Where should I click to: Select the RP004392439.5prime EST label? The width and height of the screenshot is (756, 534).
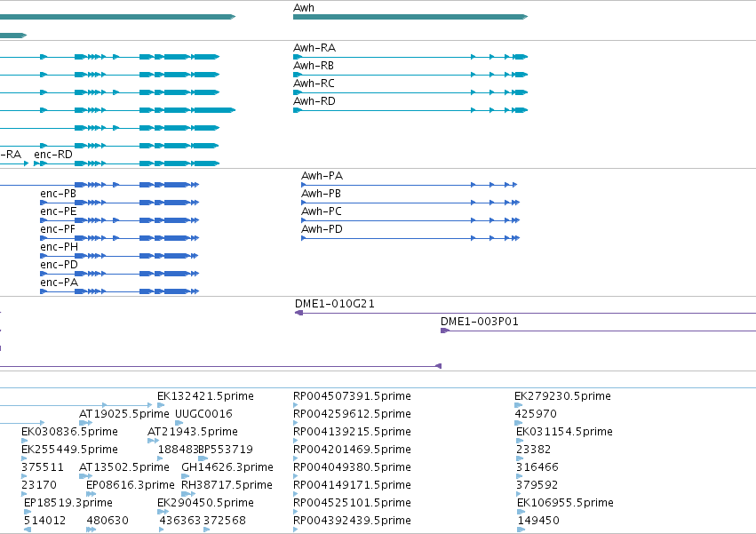tap(352, 521)
